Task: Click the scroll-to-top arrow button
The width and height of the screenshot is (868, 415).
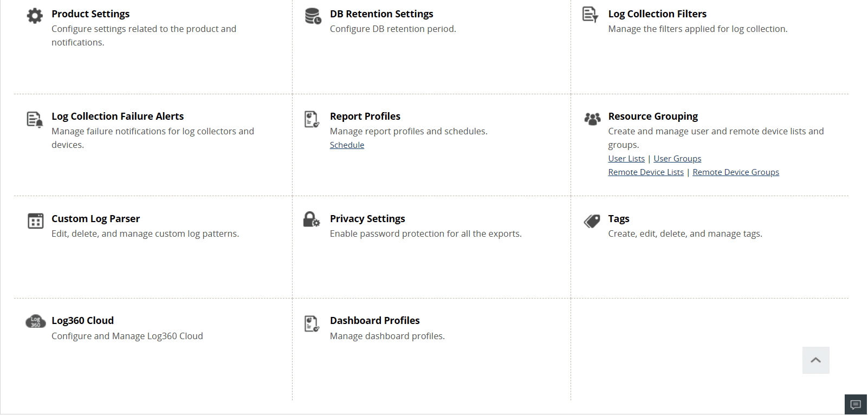Action: pos(815,360)
